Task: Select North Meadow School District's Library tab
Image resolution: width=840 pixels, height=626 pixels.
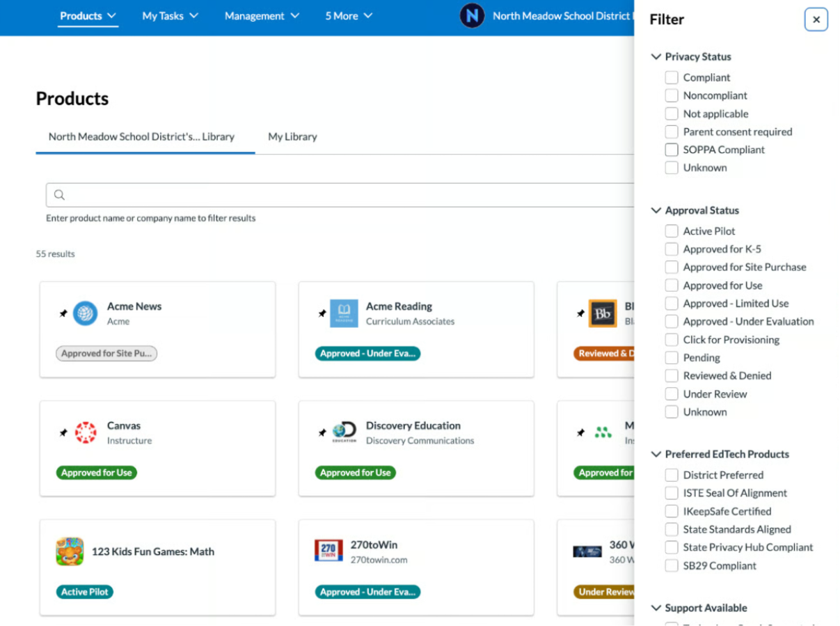Action: 141,136
